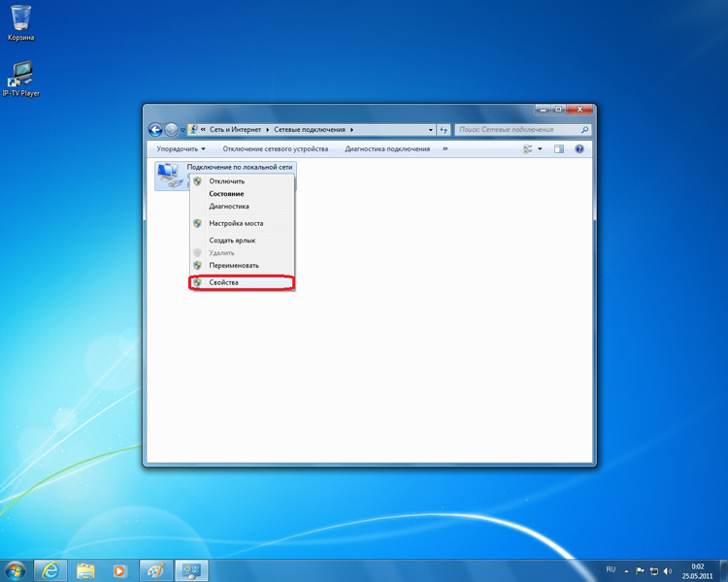
Task: Click 'Диагностика подключения' toolbar button
Action: (x=387, y=149)
